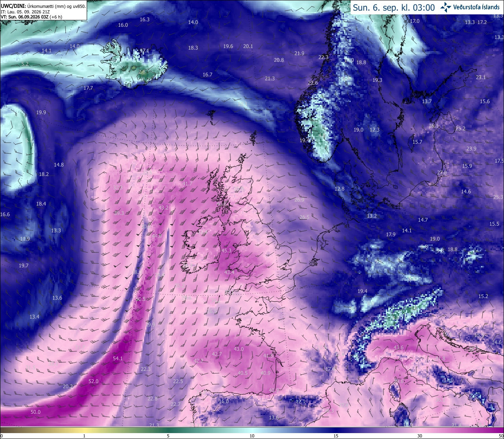Screen dimensions: 504x439
Task: Click the 52.0 precipitation value label
Action: (93, 381)
